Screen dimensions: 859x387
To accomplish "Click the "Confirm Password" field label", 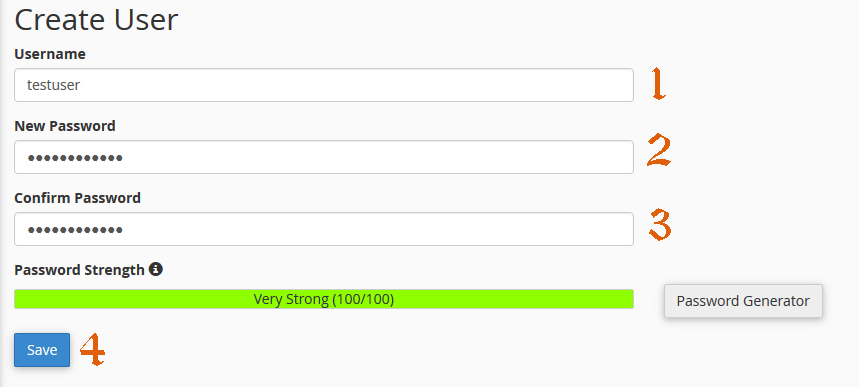I will 77,198.
